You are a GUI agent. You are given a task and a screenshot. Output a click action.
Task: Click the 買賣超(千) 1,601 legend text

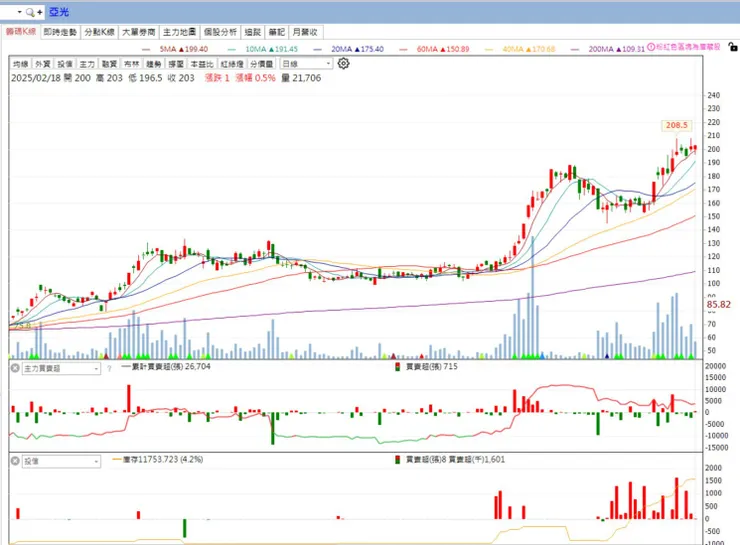point(477,460)
